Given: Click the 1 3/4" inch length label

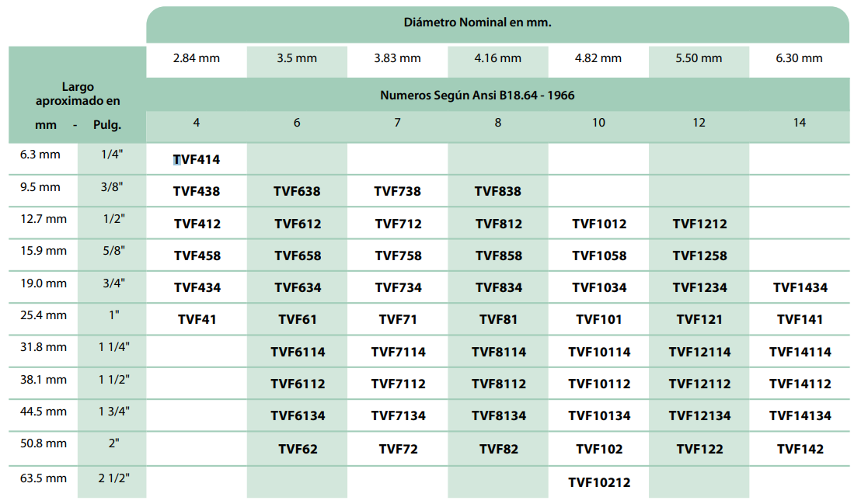Looking at the screenshot, I should 113,412.
